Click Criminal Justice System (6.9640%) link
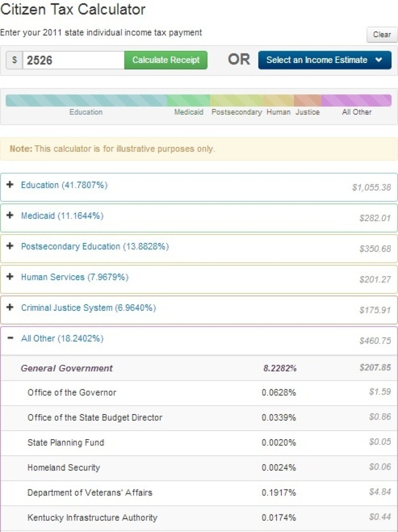This screenshot has width=398, height=532. click(x=88, y=308)
